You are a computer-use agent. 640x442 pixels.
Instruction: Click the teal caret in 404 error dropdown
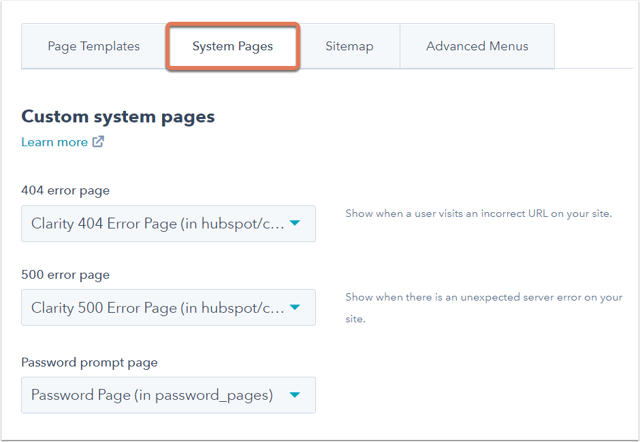pyautogui.click(x=295, y=223)
